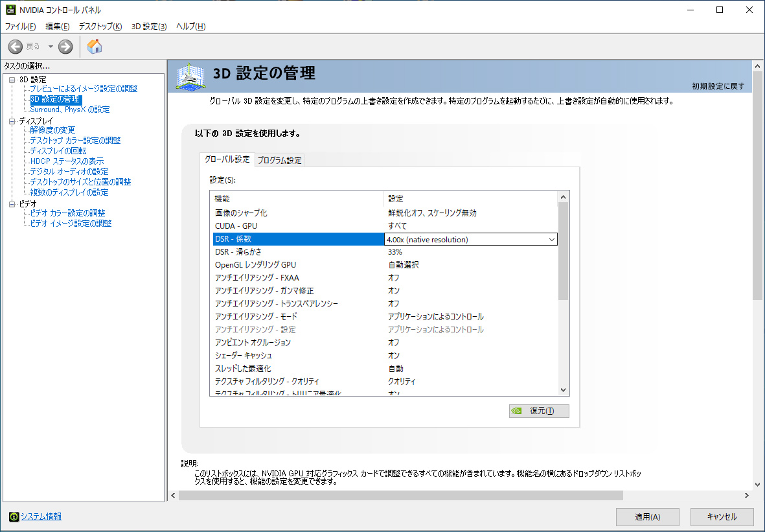The height and width of the screenshot is (532, 765).
Task: Open 複数のディスプレイの設定
Action: (69, 192)
